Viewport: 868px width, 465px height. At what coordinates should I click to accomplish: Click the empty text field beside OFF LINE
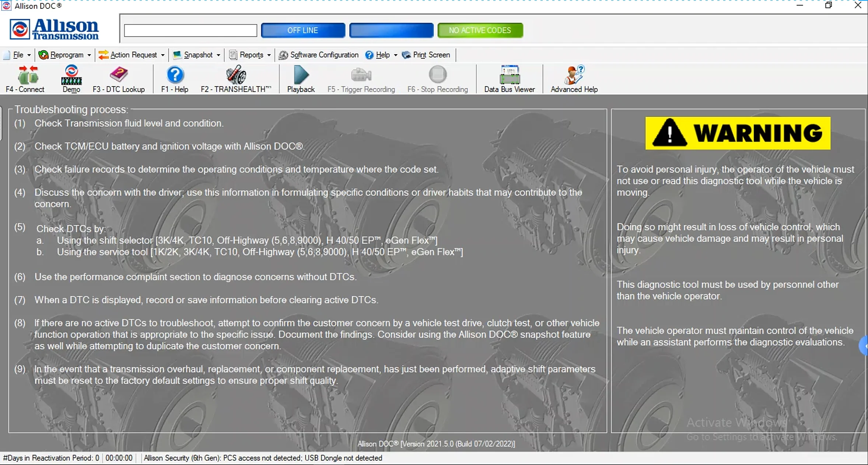[x=190, y=30]
